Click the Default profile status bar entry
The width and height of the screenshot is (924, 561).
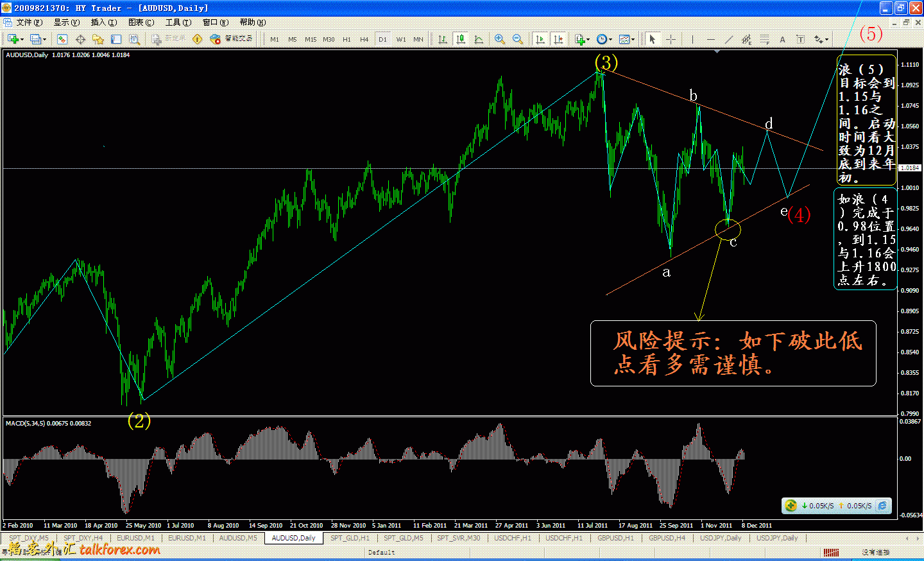pyautogui.click(x=382, y=552)
